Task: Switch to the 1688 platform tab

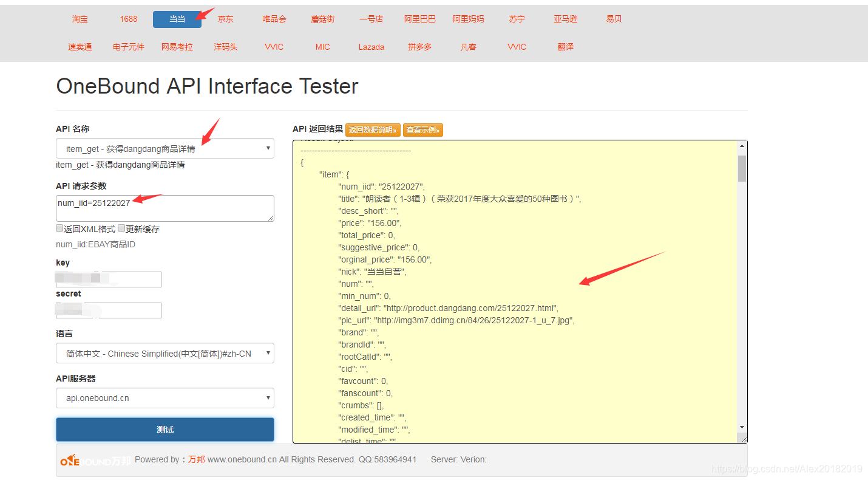Action: coord(129,19)
